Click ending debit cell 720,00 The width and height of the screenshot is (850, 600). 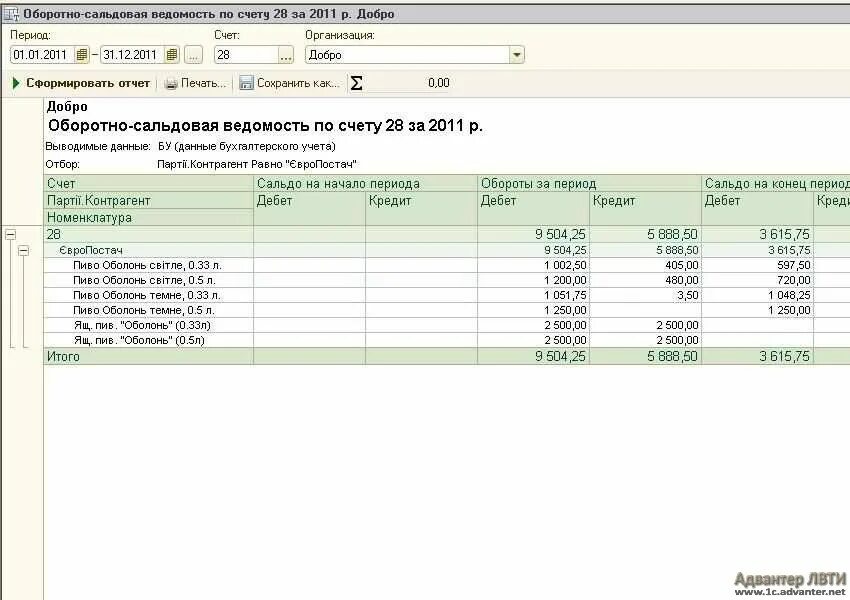coord(758,280)
